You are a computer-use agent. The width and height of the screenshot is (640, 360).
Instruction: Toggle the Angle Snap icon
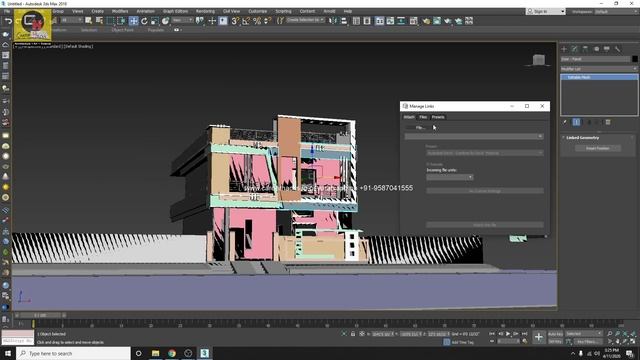[x=246, y=21]
